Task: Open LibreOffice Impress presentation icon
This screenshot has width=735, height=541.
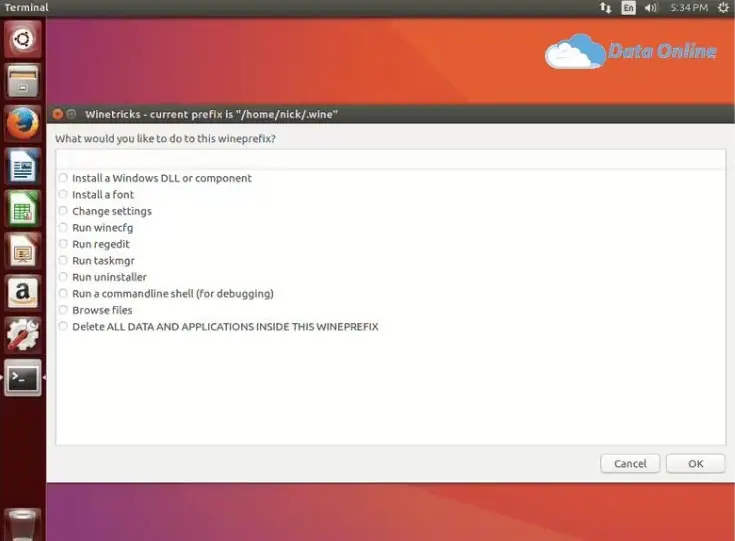Action: point(22,250)
